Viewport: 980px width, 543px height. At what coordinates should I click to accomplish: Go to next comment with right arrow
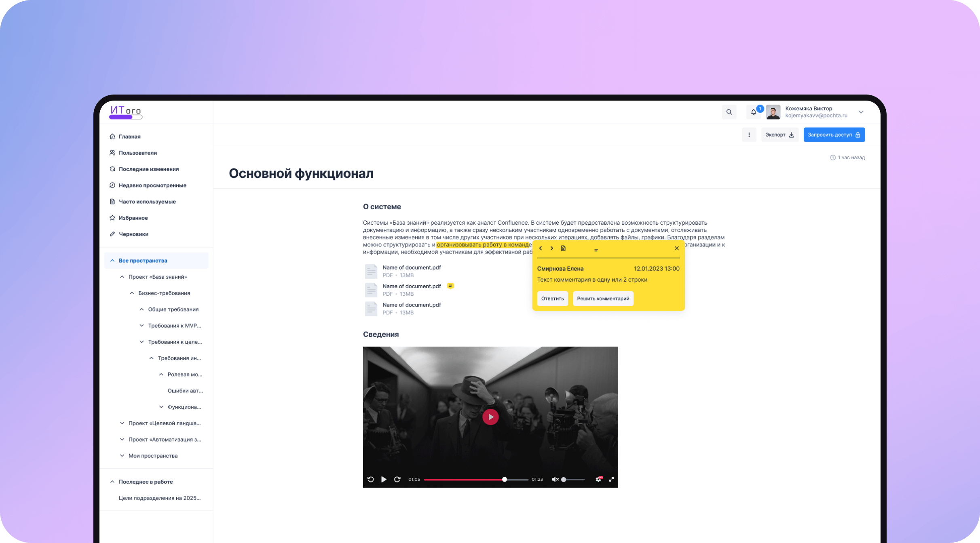tap(551, 248)
